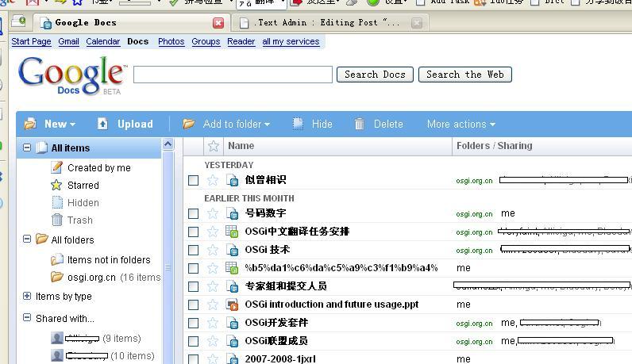Click the Search Docs button
Viewport: 632px width, 364px height.
click(x=375, y=75)
